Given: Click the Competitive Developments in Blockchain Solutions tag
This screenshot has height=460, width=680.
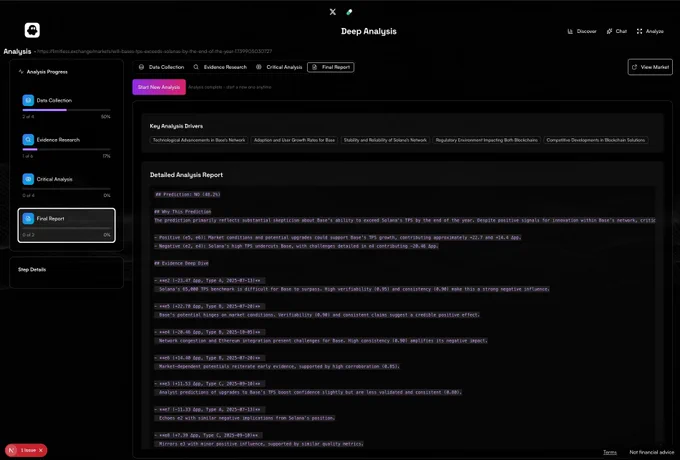Looking at the screenshot, I should point(595,140).
